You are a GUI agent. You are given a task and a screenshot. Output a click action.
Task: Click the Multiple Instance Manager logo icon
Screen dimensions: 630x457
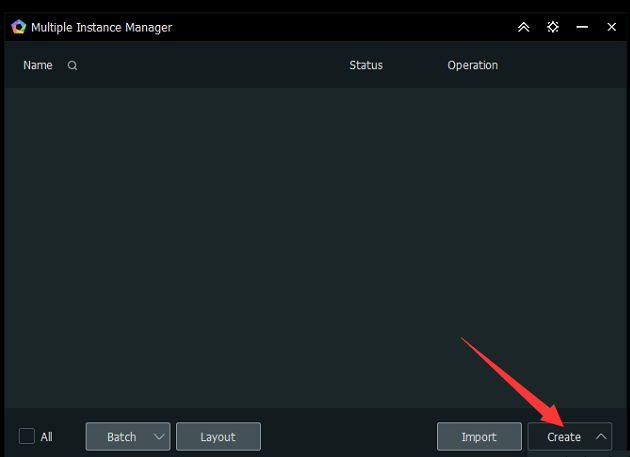coord(18,27)
